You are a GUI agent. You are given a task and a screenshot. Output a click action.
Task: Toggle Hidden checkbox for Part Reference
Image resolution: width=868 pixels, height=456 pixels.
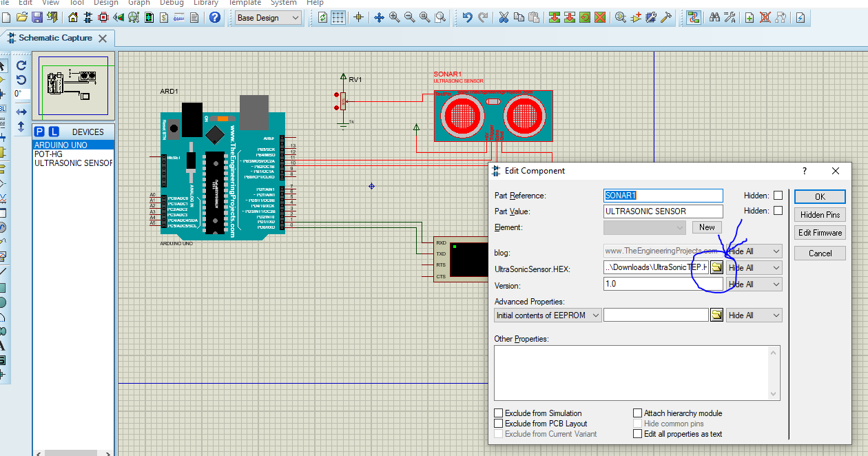pos(778,196)
